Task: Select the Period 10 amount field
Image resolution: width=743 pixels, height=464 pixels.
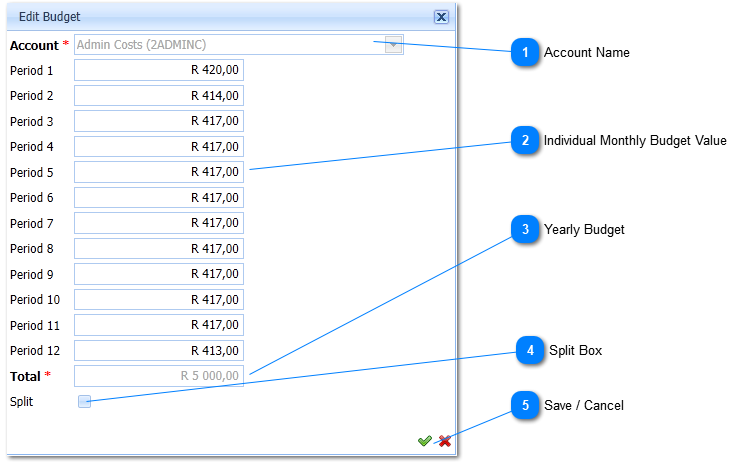Action: click(159, 300)
